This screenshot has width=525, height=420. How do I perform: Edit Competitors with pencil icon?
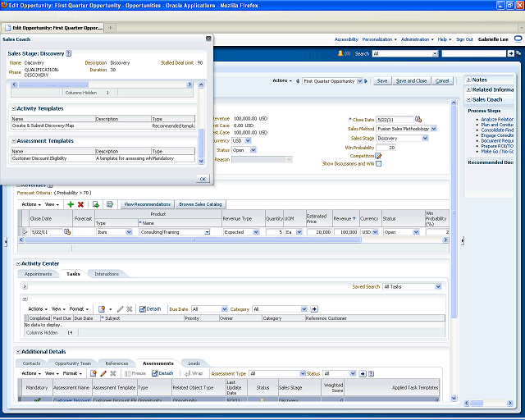[378, 156]
